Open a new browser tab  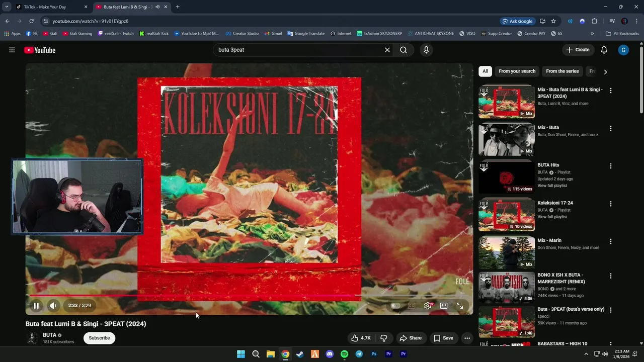(x=178, y=7)
